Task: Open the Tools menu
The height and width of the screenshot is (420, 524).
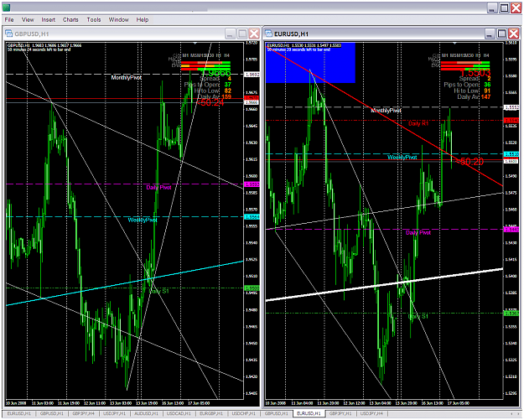Action: (x=94, y=20)
